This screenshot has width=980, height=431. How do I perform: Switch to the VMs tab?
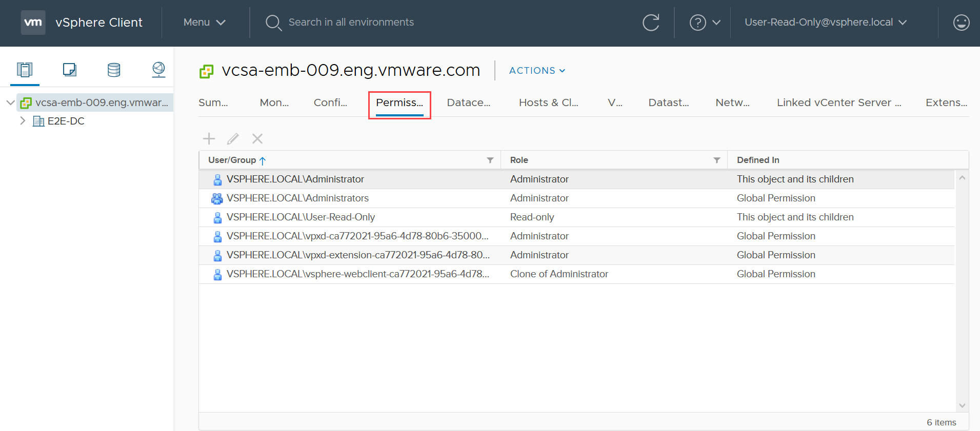615,102
